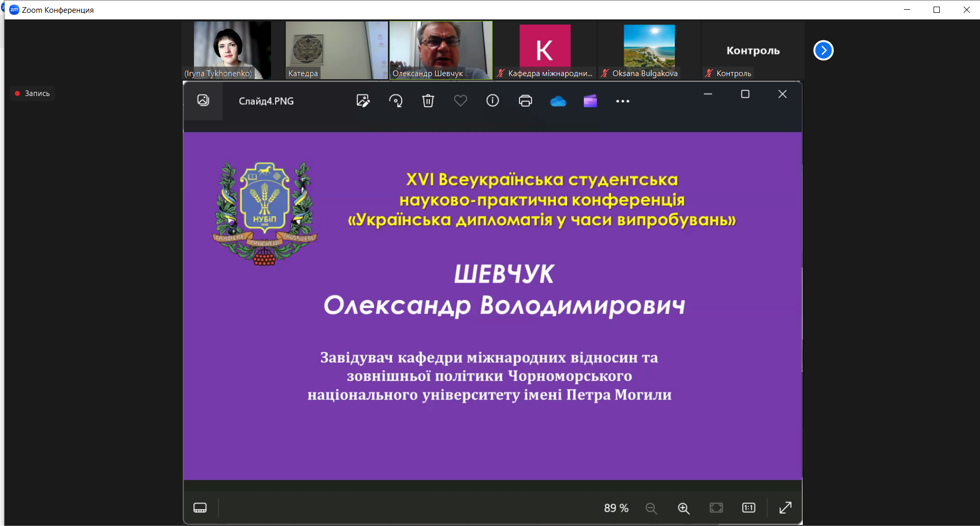Image resolution: width=980 pixels, height=526 pixels.
Task: Set zoom to actual size 1:1
Action: point(749,508)
